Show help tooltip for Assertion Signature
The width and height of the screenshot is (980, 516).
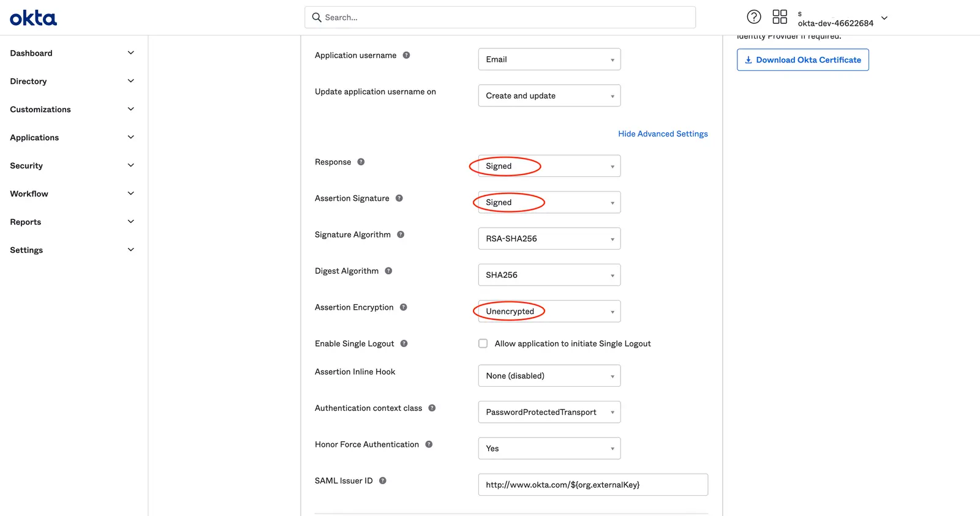(x=399, y=198)
